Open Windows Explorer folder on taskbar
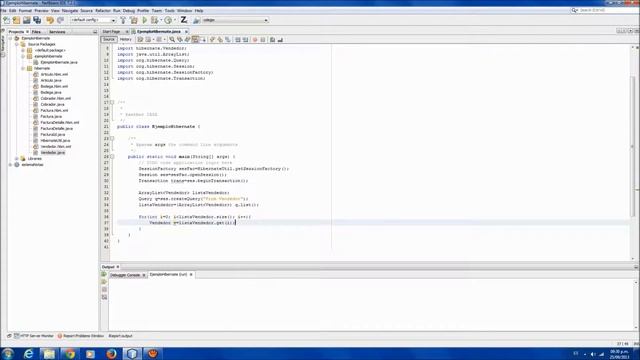640x360 pixels. 49,353
